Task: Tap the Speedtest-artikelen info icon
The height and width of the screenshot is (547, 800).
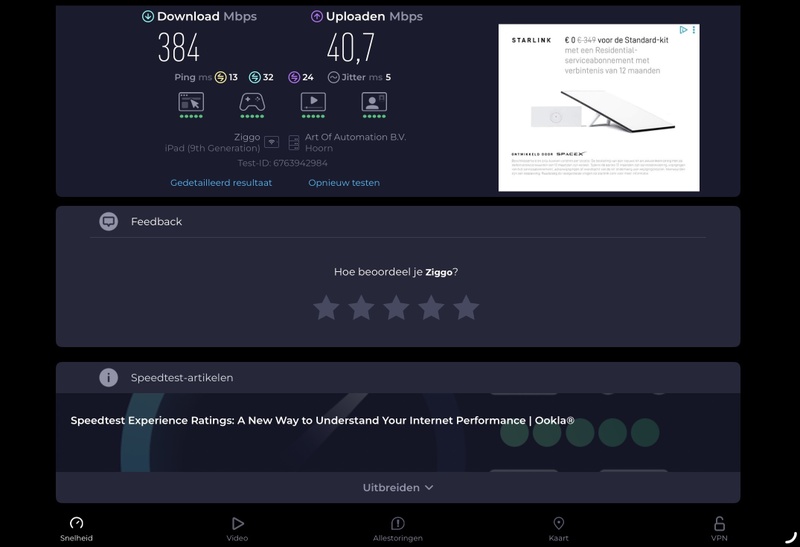Action: pyautogui.click(x=108, y=378)
